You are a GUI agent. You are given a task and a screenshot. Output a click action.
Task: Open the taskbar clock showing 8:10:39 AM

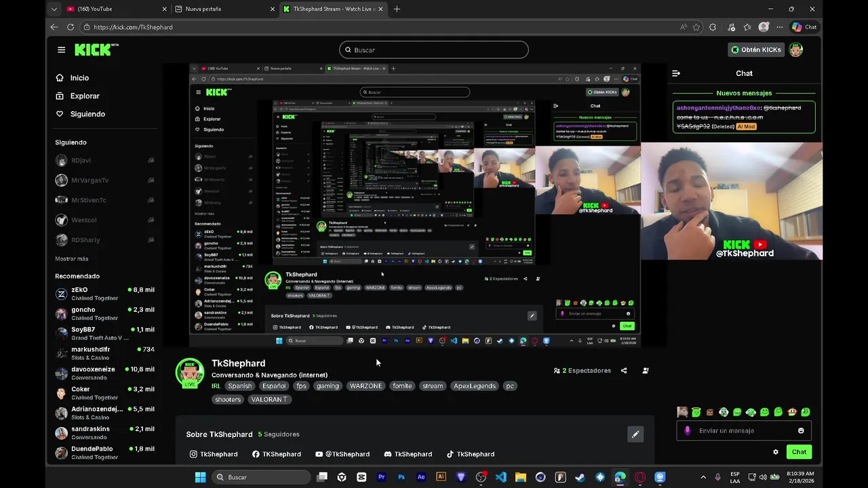pyautogui.click(x=800, y=477)
